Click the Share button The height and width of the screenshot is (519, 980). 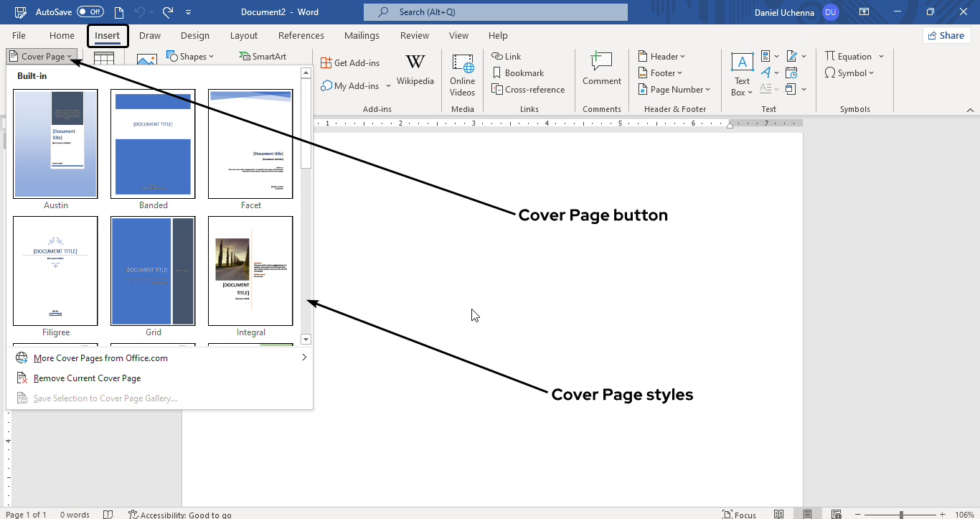pyautogui.click(x=946, y=36)
